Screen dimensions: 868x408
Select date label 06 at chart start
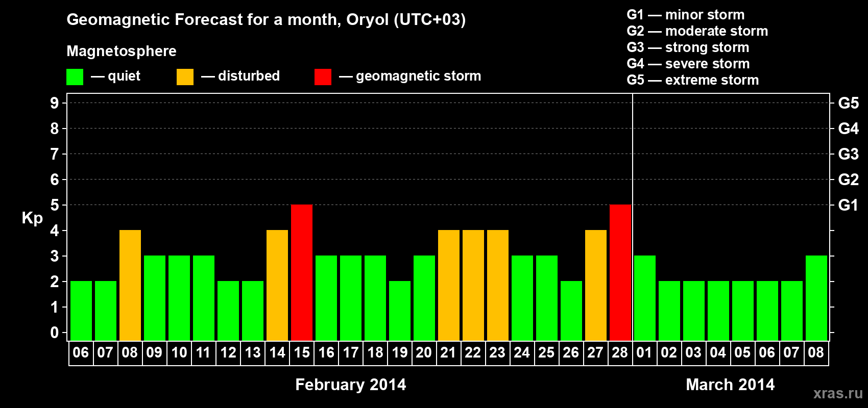(x=81, y=353)
